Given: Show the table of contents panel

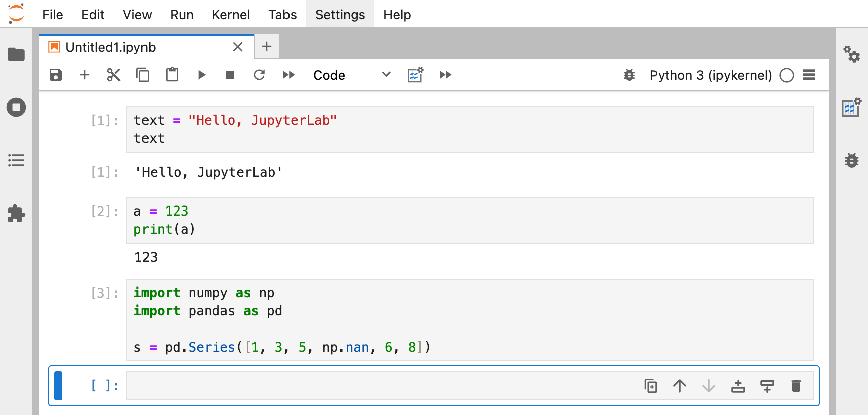Looking at the screenshot, I should pyautogui.click(x=16, y=160).
